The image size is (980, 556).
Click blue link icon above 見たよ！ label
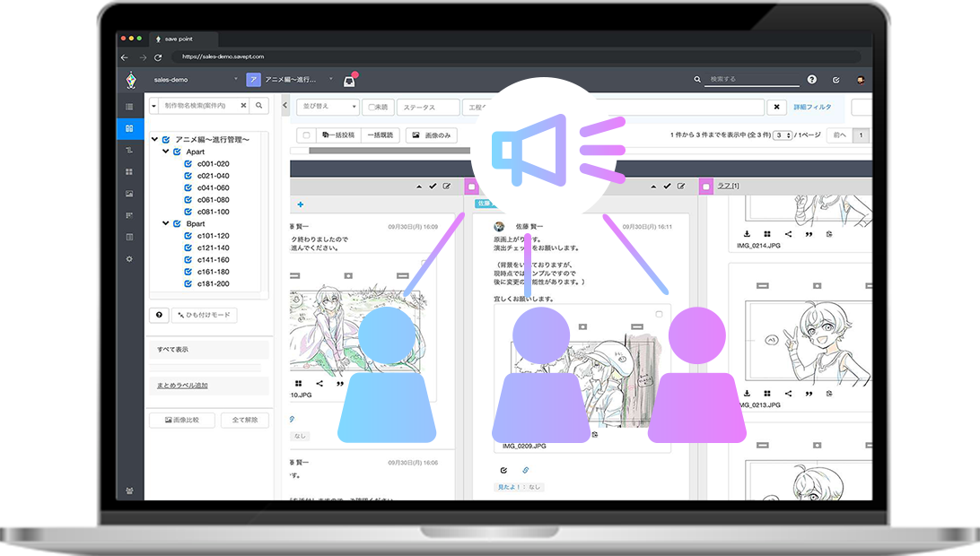pyautogui.click(x=526, y=470)
